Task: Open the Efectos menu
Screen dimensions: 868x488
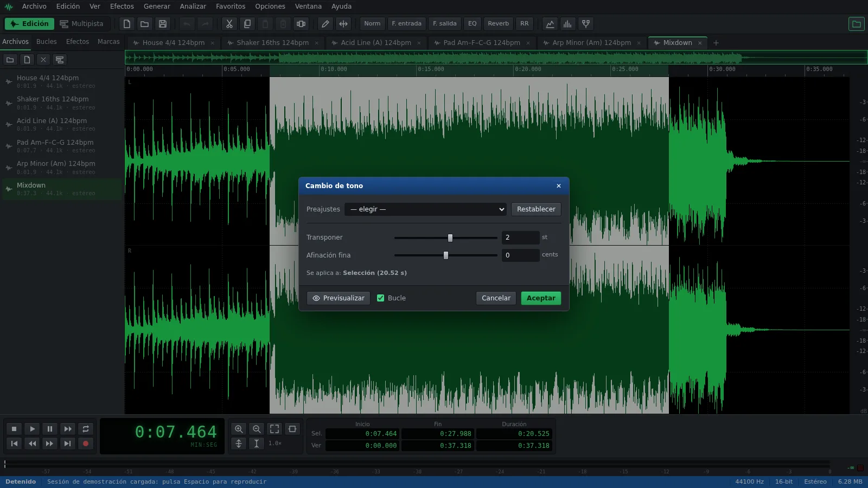Action: 122,7
